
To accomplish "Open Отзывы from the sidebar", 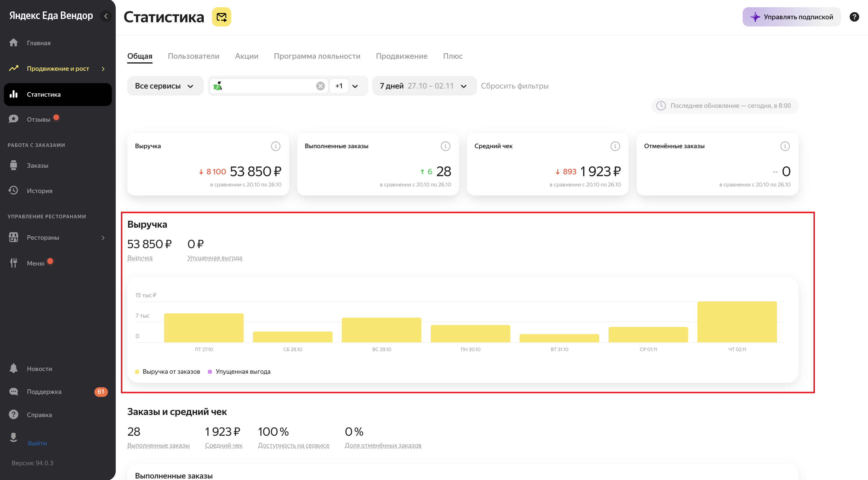I will 38,120.
